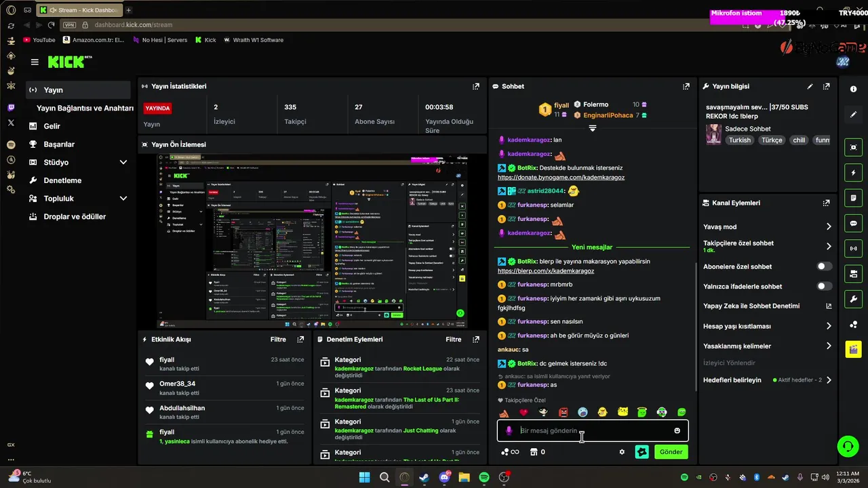This screenshot has height=488, width=868.
Task: Click the stream preview thumbnail
Action: pos(312,241)
